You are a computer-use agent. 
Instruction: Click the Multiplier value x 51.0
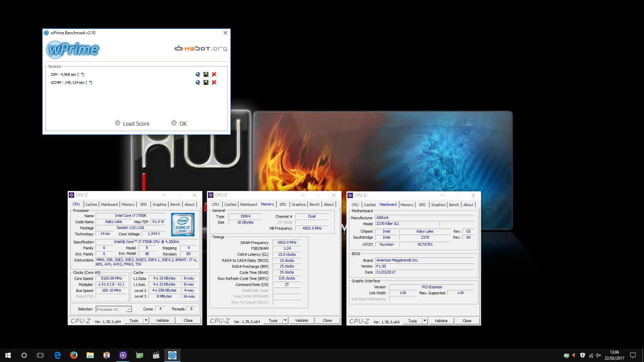(111, 284)
